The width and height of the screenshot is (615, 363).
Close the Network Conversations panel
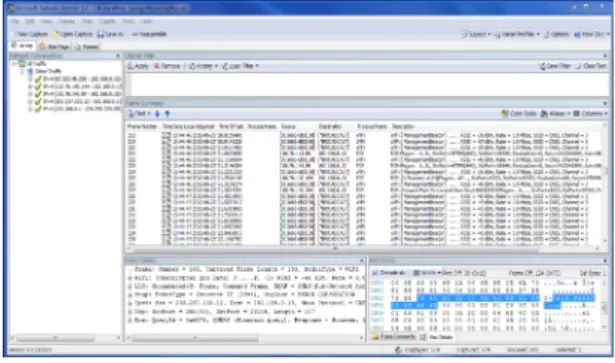pyautogui.click(x=118, y=56)
